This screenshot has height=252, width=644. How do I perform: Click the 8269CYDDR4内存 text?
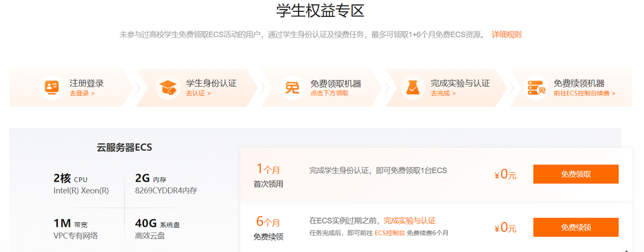click(x=166, y=191)
